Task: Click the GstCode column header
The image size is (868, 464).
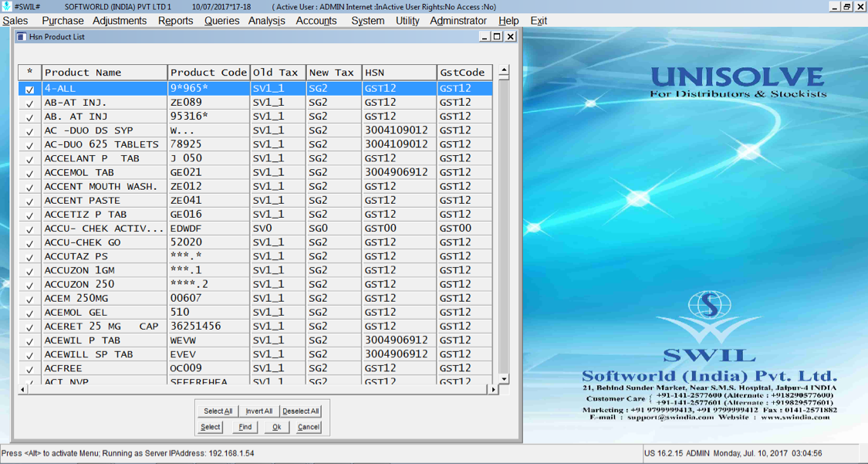Action: 464,73
